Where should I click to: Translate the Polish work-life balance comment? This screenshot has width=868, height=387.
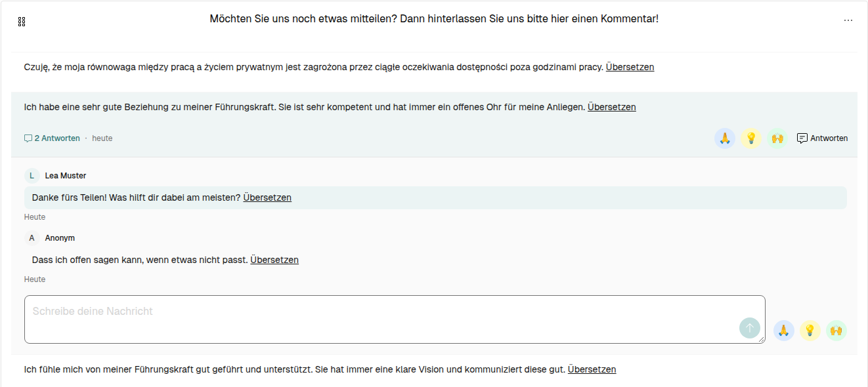(x=630, y=67)
